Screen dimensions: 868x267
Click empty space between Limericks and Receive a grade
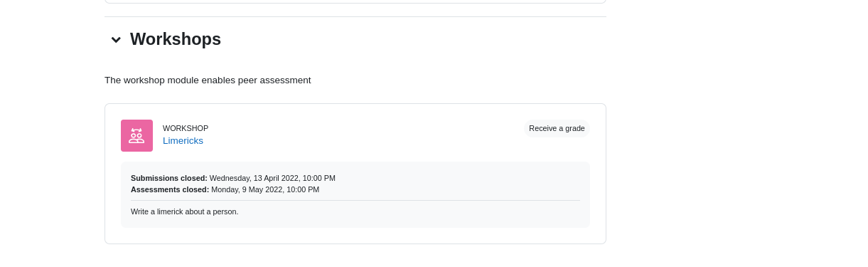click(x=363, y=135)
